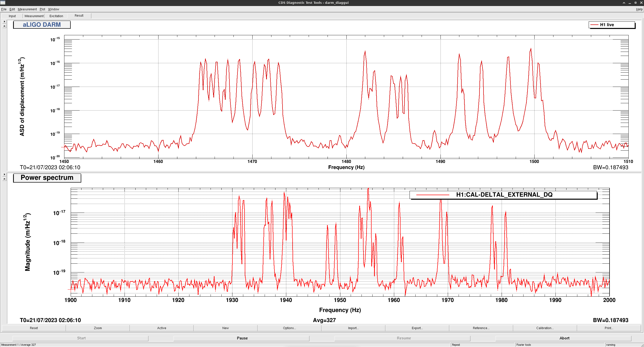The height and width of the screenshot is (347, 644).
Task: Open plot Options... panel
Action: [x=289, y=328]
